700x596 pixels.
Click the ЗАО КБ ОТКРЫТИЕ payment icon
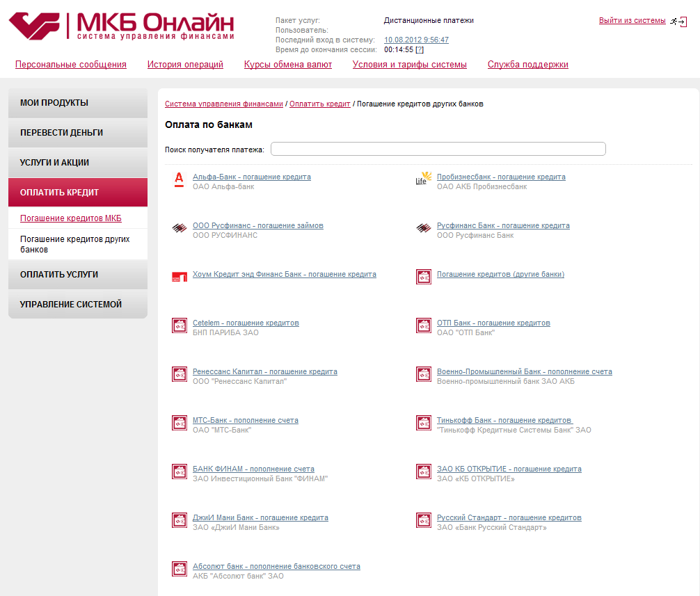coord(424,472)
